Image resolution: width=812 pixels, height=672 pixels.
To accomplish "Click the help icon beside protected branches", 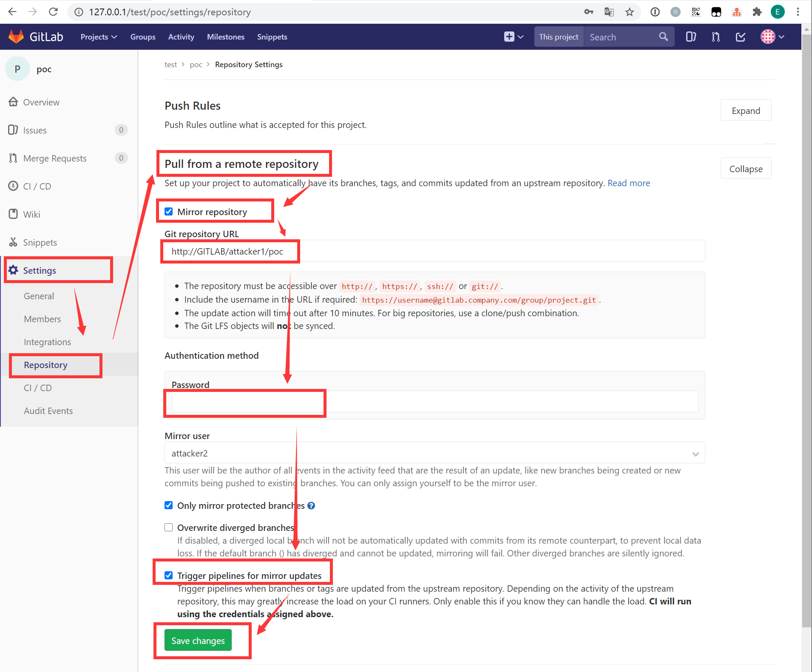I will tap(311, 505).
